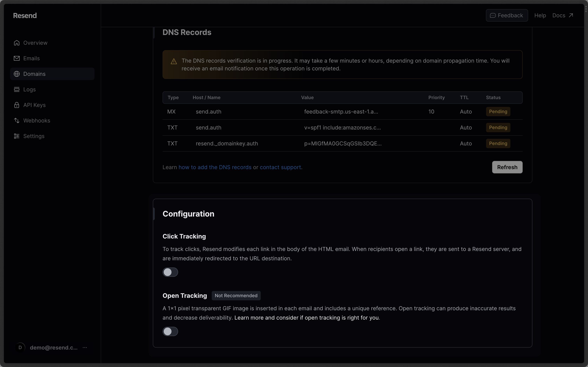Image resolution: width=588 pixels, height=367 pixels.
Task: Go to Emails in the sidebar
Action: point(52,58)
